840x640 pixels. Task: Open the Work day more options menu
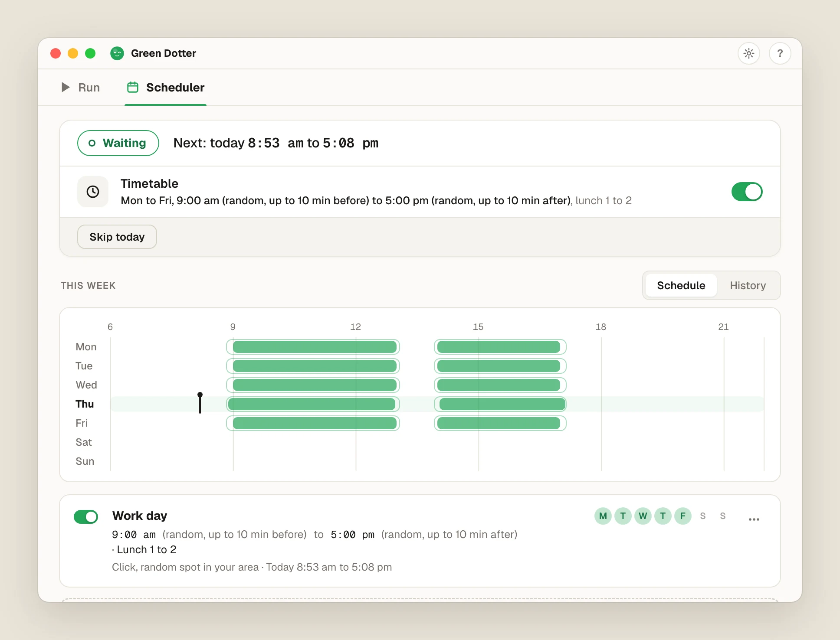tap(754, 519)
